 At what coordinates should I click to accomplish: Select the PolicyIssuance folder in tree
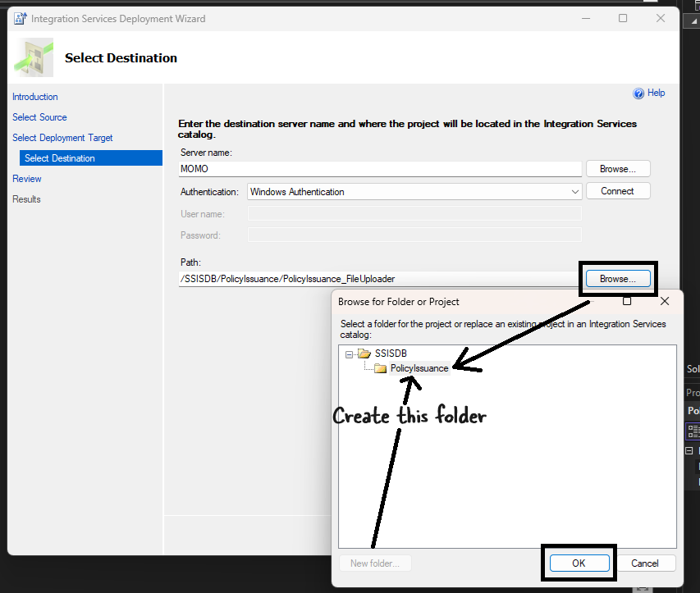(x=419, y=368)
